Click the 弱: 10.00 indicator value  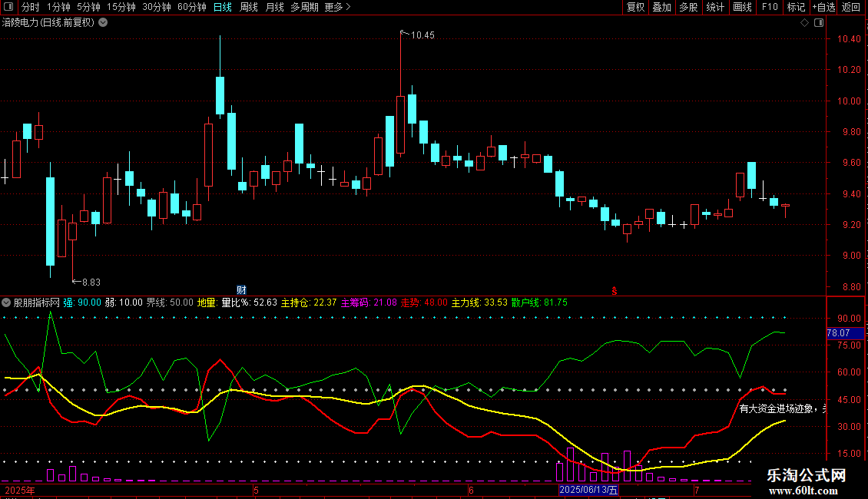pos(124,302)
